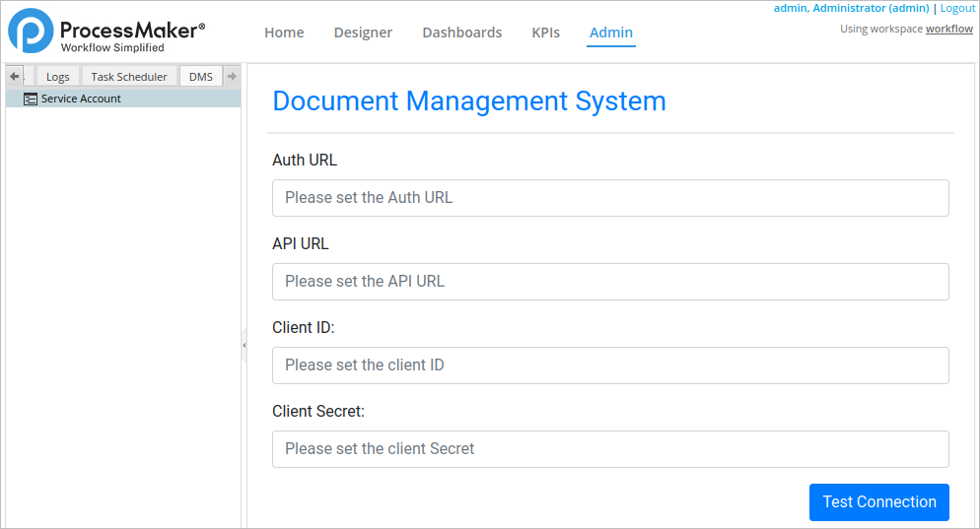The image size is (980, 529).
Task: Click into the API URL field
Action: (x=610, y=282)
